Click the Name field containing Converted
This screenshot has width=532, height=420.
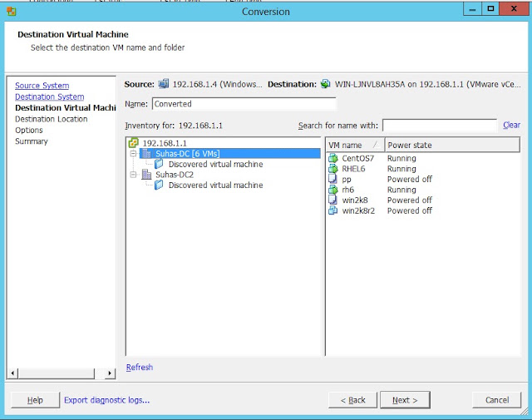(244, 104)
